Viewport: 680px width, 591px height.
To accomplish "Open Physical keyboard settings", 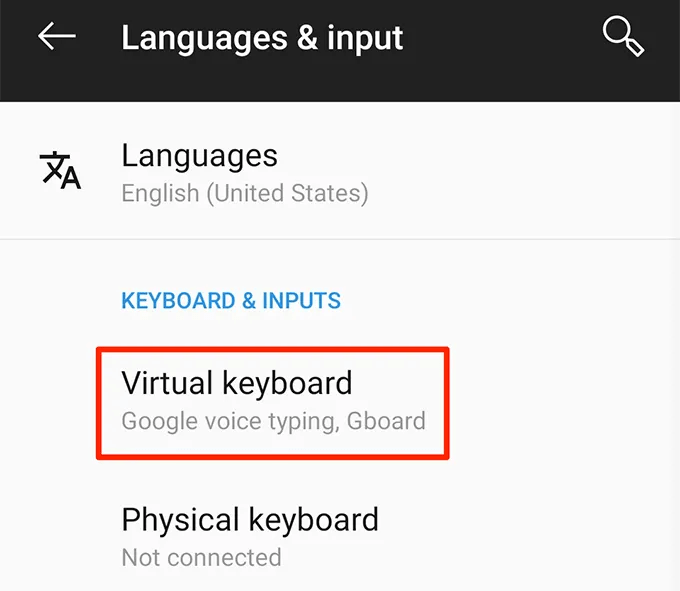I will pos(250,520).
